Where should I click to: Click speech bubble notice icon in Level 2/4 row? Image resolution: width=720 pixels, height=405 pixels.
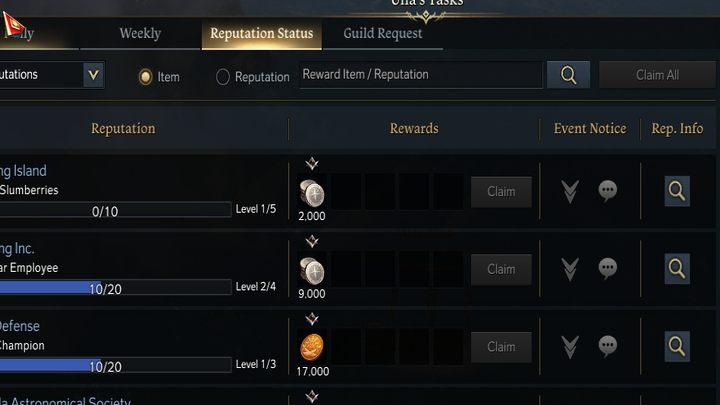(608, 269)
